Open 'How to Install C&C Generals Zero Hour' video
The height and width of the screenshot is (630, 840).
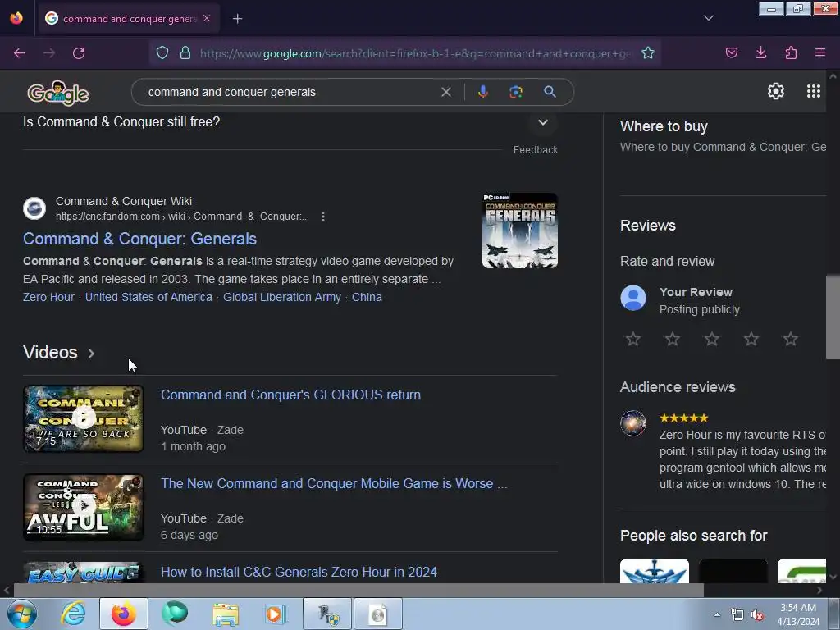pyautogui.click(x=299, y=572)
